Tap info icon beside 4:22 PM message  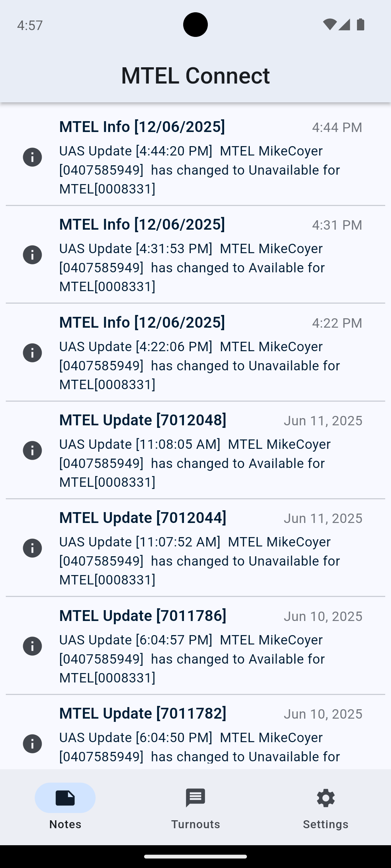pos(32,353)
